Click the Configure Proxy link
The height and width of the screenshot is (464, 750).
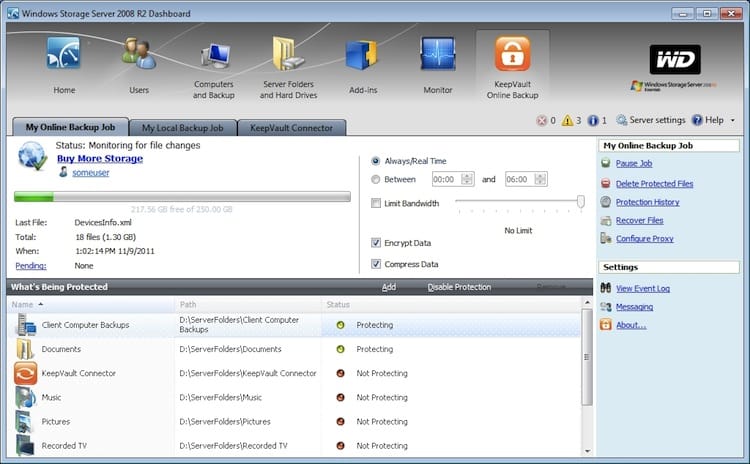(x=644, y=239)
